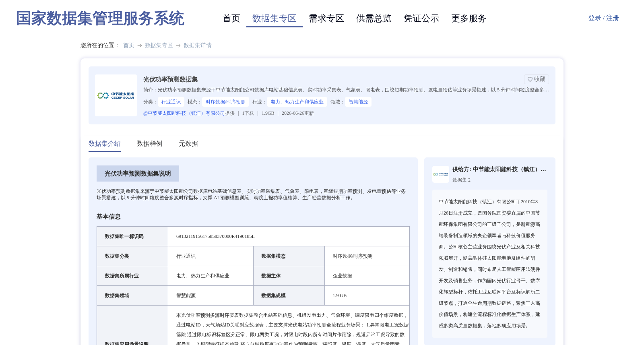Screen dimensions: 644x345
Task: Open the 更多服务 nav item
Action: coord(469,19)
